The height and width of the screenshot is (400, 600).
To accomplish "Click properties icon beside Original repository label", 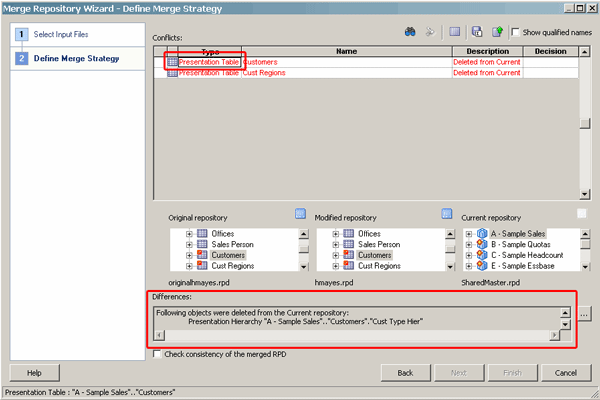I will click(300, 214).
